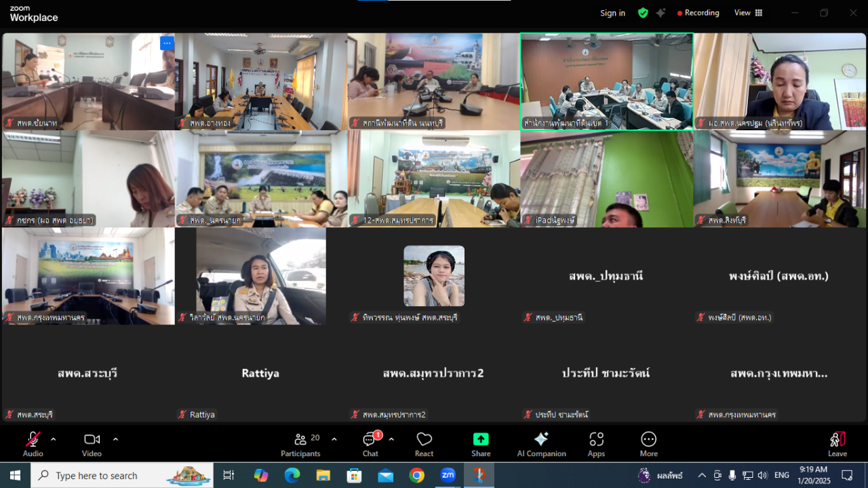Open the Participants panel

point(300,444)
